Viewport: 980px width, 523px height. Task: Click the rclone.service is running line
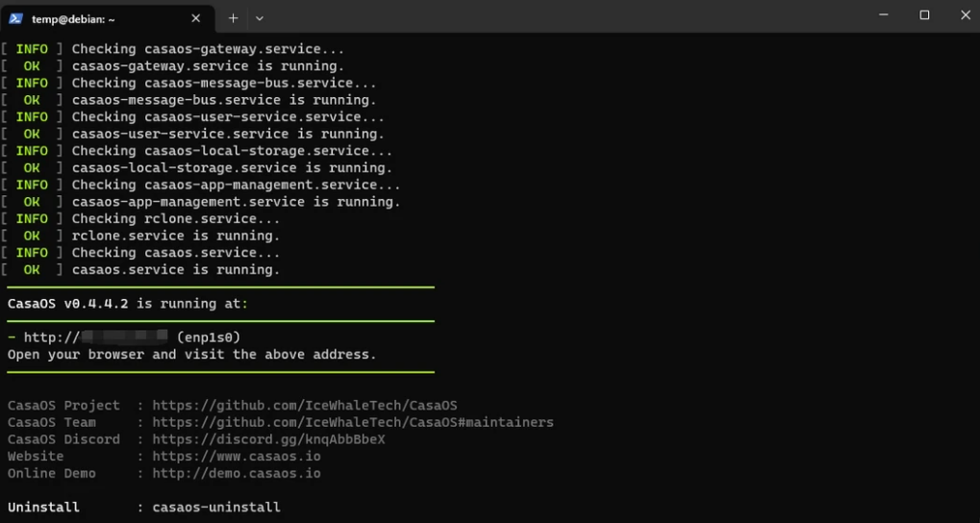[x=176, y=236]
